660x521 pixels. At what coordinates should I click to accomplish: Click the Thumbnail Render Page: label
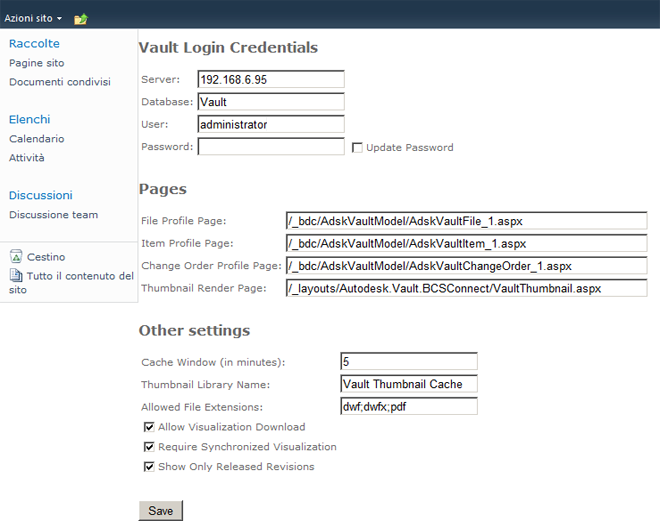204,288
